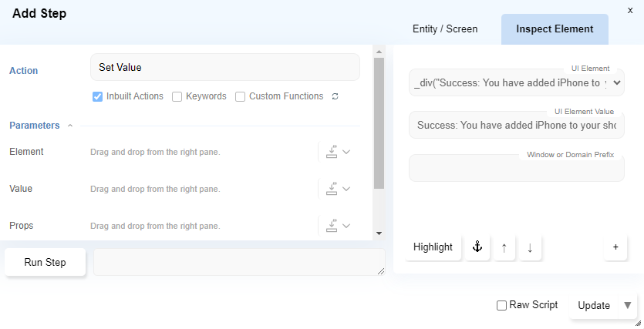
Task: Click the refresh icon beside Custom Functions
Action: [x=335, y=97]
